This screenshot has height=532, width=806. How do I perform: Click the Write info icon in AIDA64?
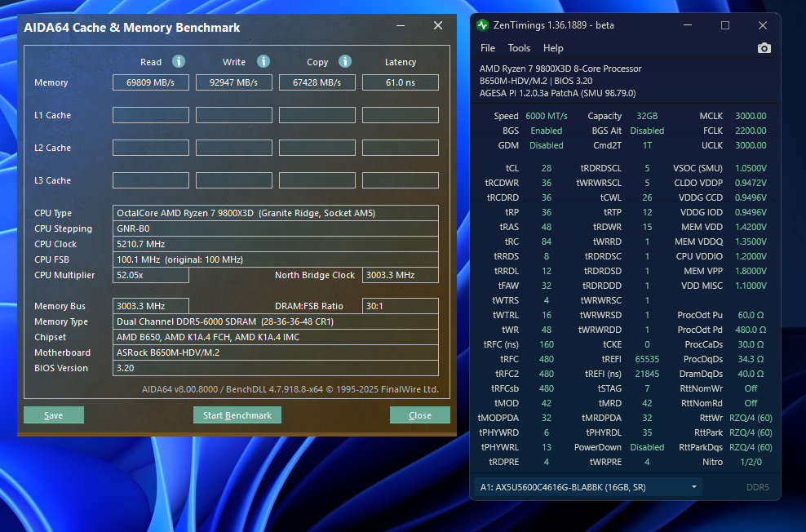click(x=263, y=61)
